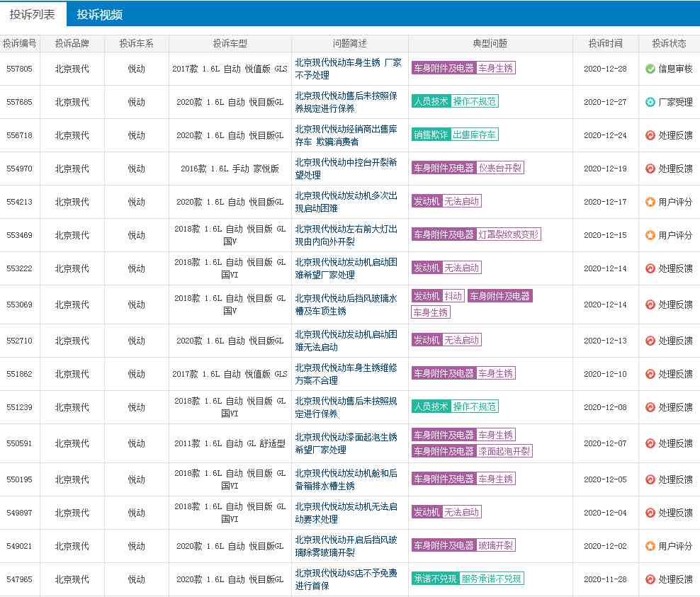Open complaint 发动机启动困难希望厂家处理
The height and width of the screenshot is (597, 700).
click(x=346, y=268)
